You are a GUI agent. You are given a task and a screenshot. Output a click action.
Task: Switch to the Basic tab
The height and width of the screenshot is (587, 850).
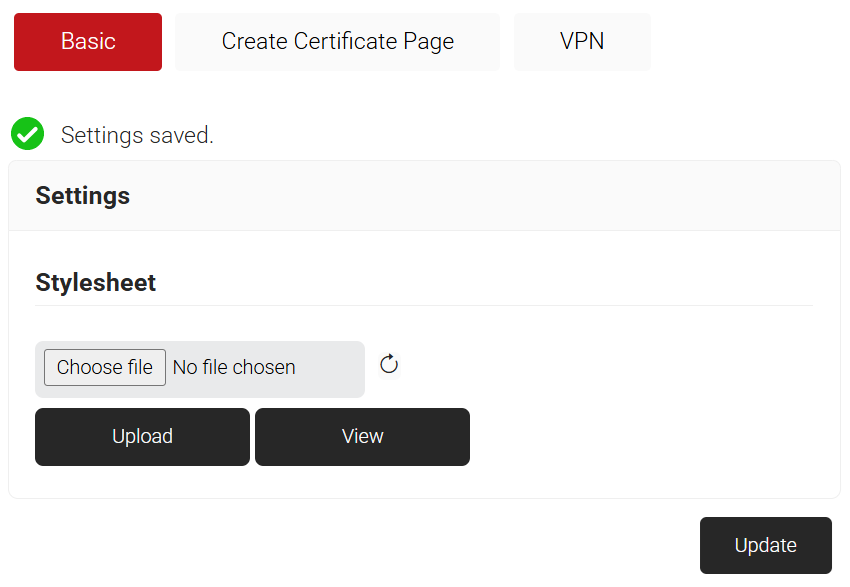click(88, 42)
